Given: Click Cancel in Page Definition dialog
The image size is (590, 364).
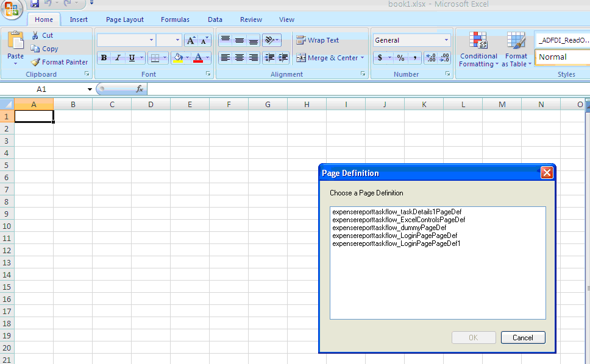Looking at the screenshot, I should click(522, 338).
